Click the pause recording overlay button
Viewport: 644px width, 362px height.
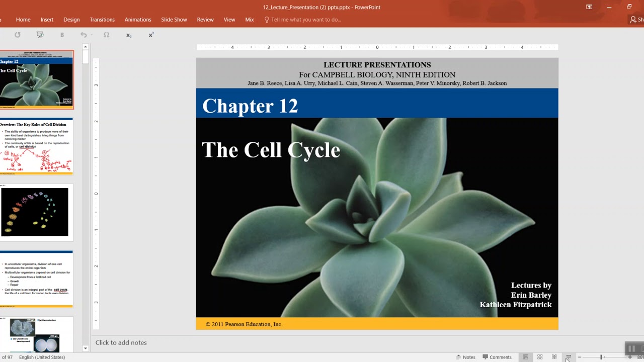pyautogui.click(x=631, y=348)
